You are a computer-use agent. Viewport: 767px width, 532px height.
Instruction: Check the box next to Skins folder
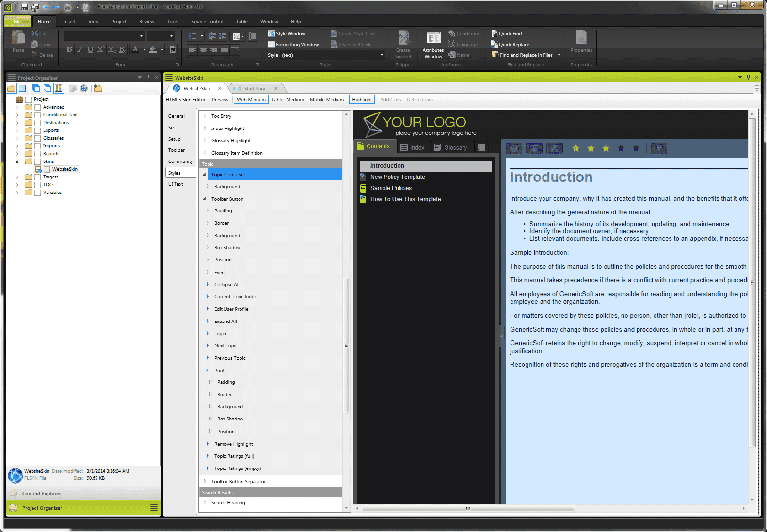[38, 161]
